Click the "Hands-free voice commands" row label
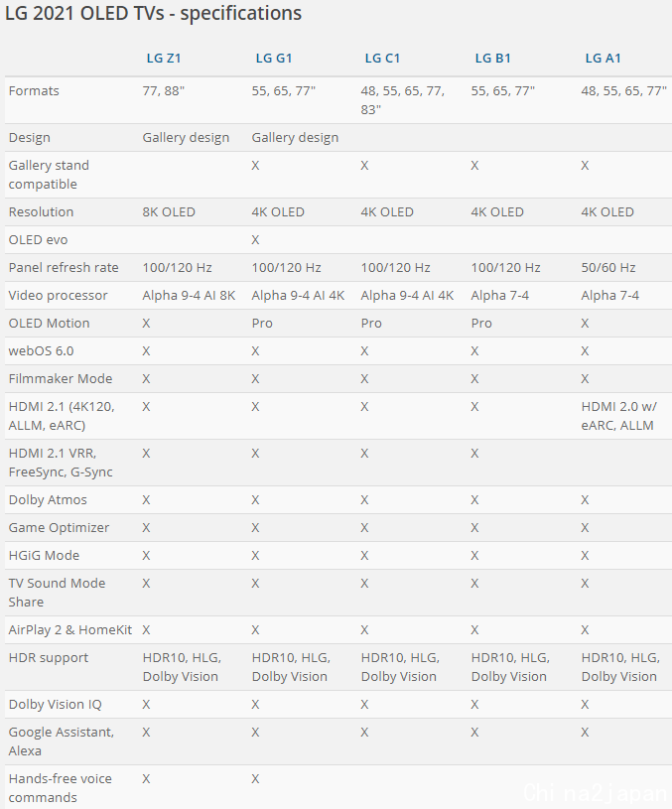Screen dimensions: 672x809 coord(61,788)
